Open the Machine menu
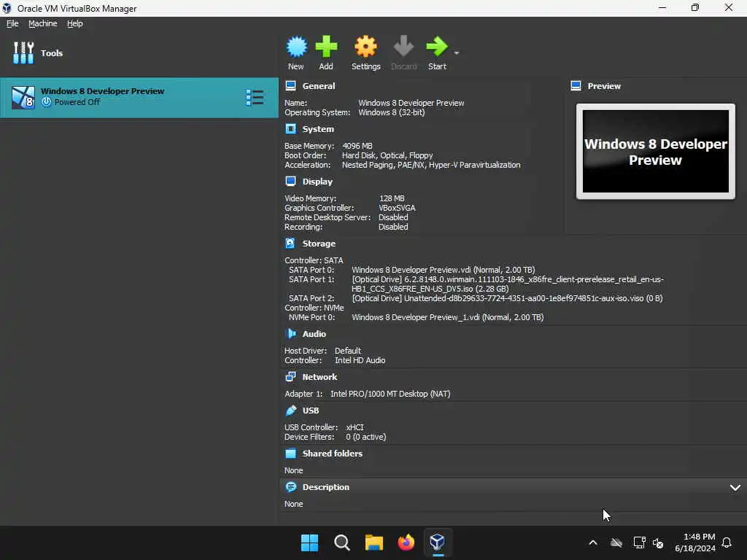The width and height of the screenshot is (747, 560). click(42, 23)
